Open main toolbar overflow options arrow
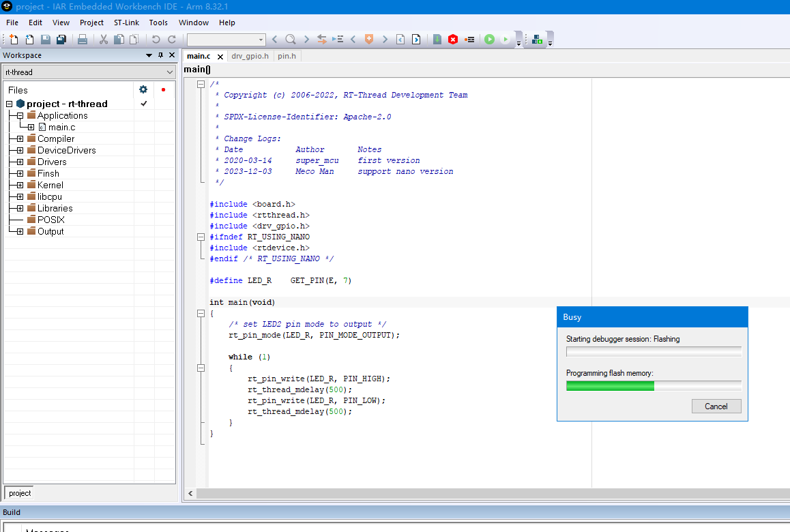This screenshot has width=790, height=532. click(x=519, y=42)
